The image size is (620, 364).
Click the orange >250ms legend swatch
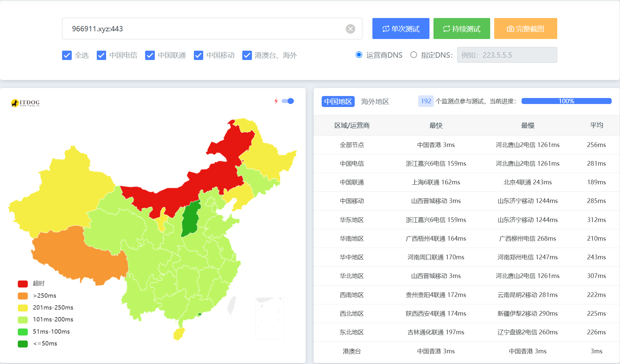[x=23, y=296]
